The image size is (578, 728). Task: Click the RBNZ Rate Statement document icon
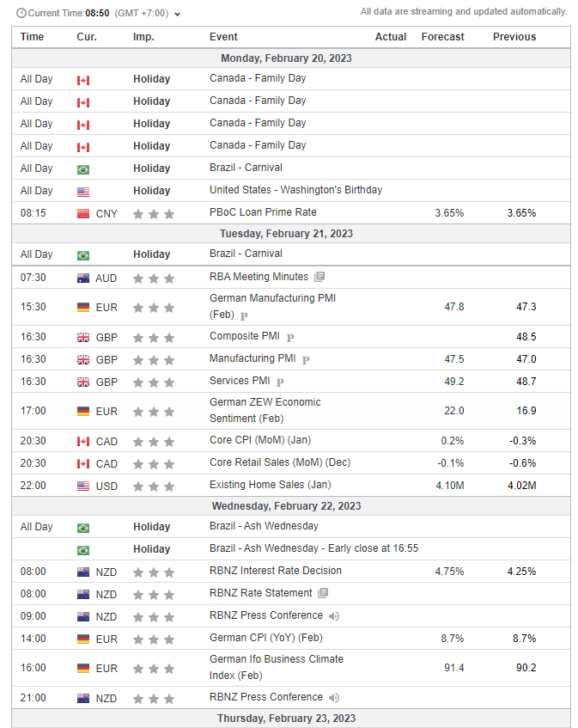pos(323,593)
